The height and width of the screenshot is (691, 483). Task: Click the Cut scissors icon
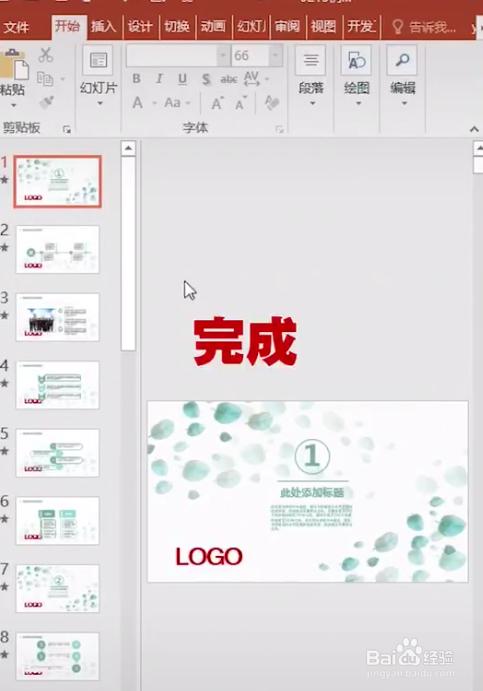coord(45,55)
